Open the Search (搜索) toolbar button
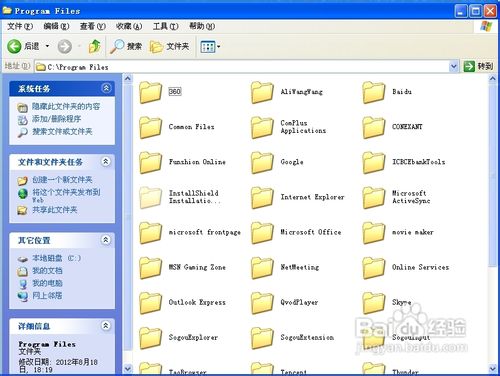The image size is (500, 376). pos(126,46)
